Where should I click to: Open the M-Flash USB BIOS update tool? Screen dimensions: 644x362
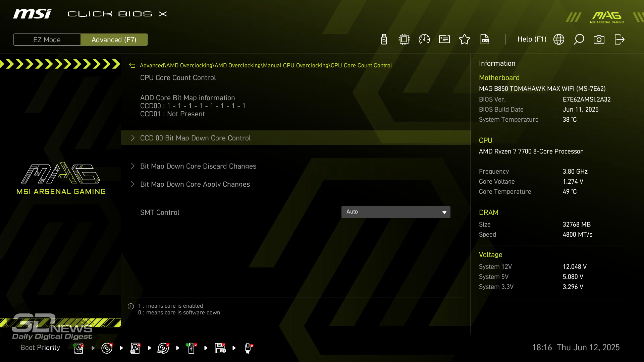click(x=384, y=40)
